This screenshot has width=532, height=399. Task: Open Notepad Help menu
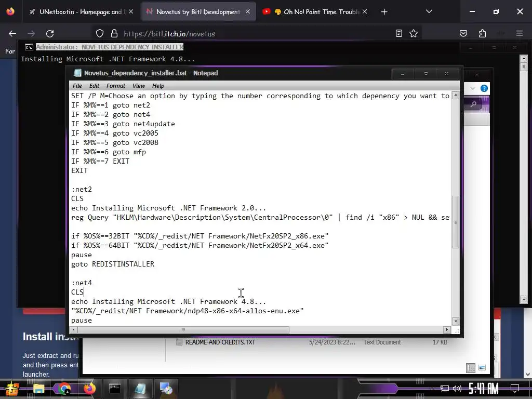(x=158, y=86)
